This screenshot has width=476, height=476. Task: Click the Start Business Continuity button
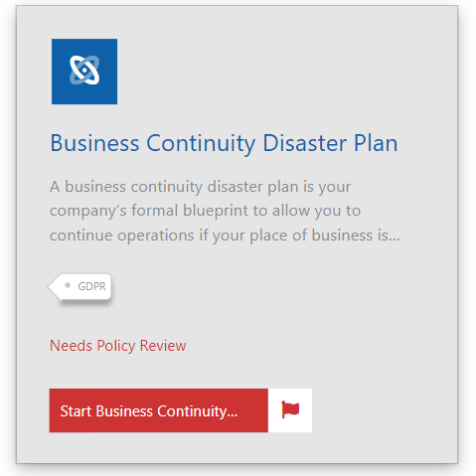point(159,410)
